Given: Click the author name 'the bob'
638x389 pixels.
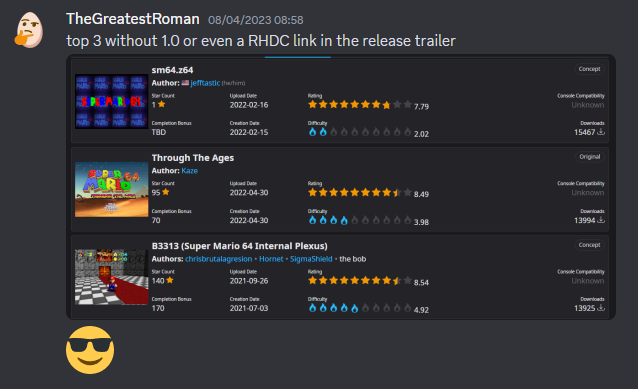Looking at the screenshot, I should [352, 259].
